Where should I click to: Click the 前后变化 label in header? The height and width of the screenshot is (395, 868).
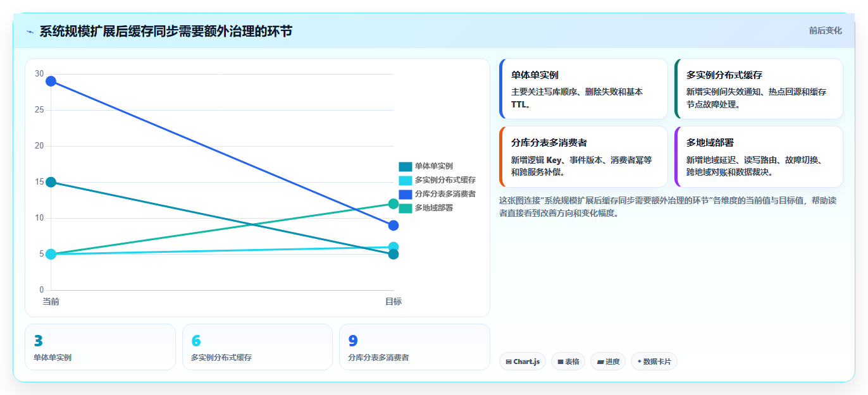(x=825, y=30)
